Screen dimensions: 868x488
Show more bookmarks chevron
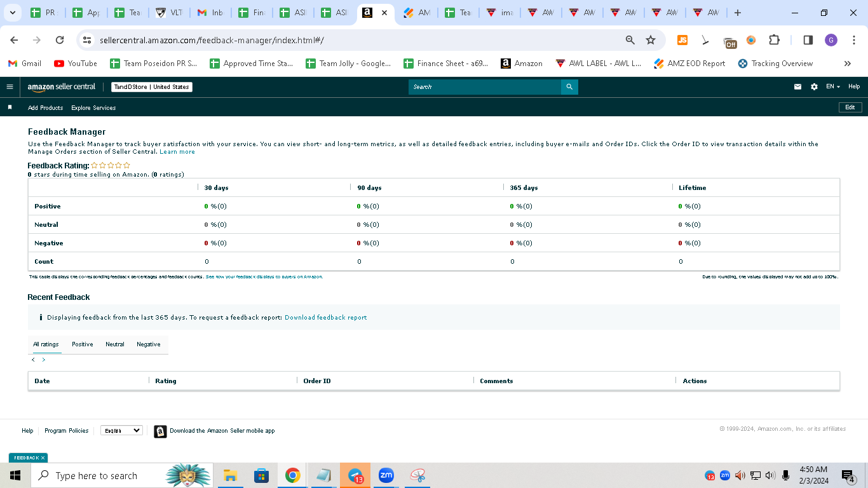[848, 64]
